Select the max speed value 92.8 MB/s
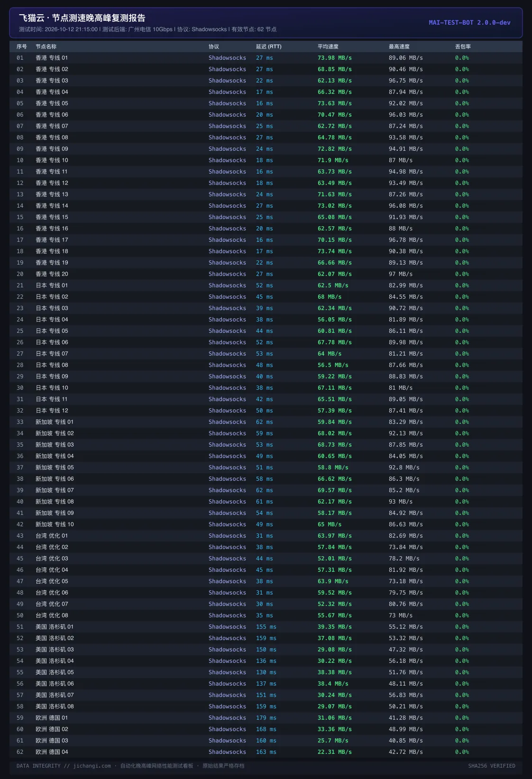Image resolution: width=532 pixels, height=779 pixels. [x=404, y=467]
